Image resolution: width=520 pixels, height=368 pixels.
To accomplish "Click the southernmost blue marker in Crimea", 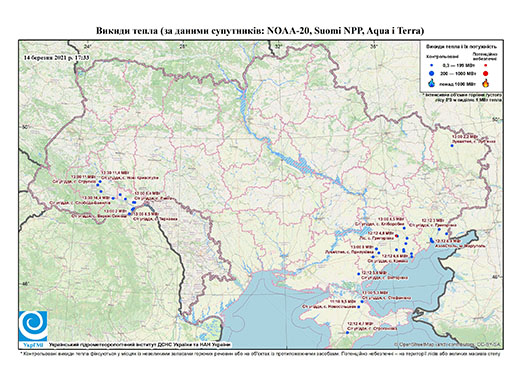I will (x=347, y=332).
